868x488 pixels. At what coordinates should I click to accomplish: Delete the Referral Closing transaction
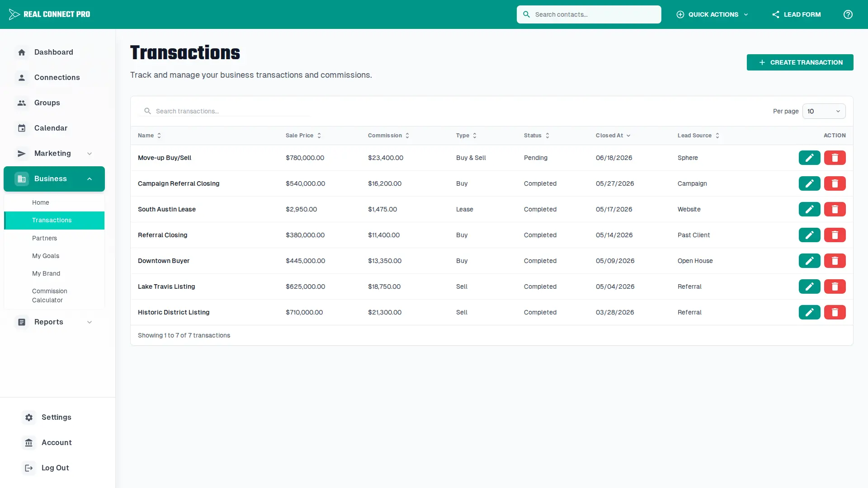pos(835,235)
